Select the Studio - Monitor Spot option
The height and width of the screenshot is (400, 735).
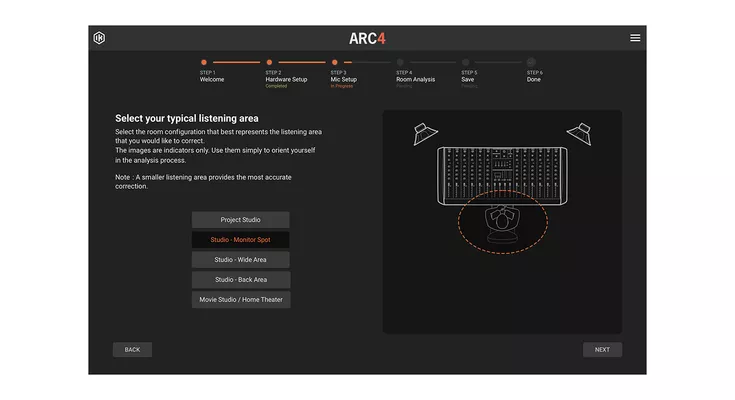coord(240,240)
